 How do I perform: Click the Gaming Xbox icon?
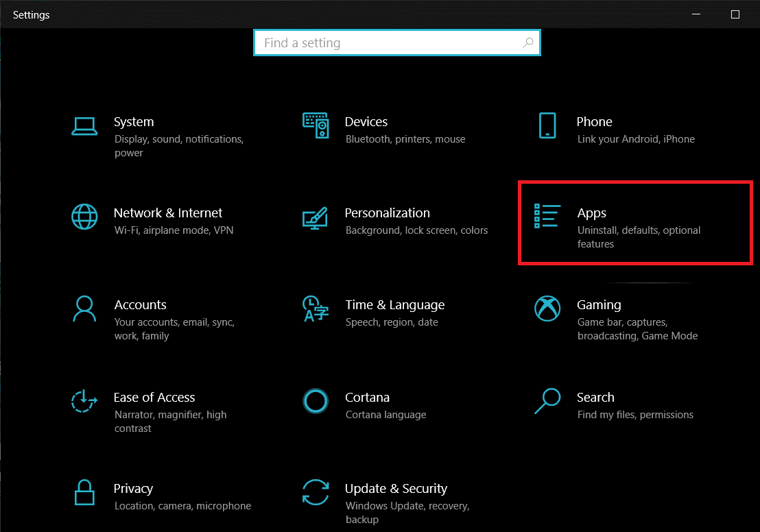pyautogui.click(x=547, y=309)
